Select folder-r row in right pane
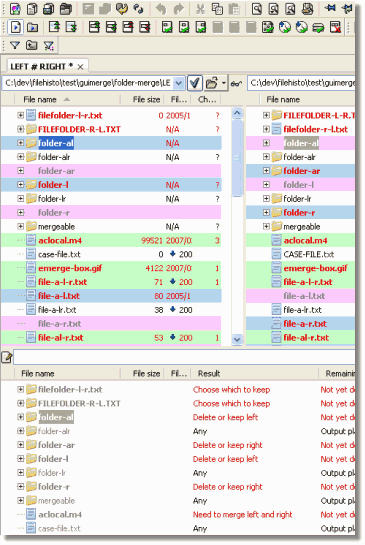 (300, 212)
